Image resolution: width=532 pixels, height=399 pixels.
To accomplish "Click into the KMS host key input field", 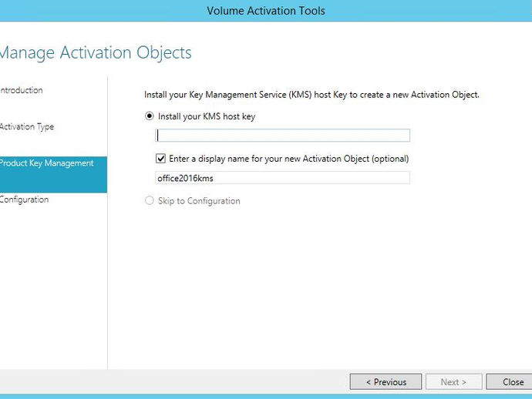I will [283, 136].
